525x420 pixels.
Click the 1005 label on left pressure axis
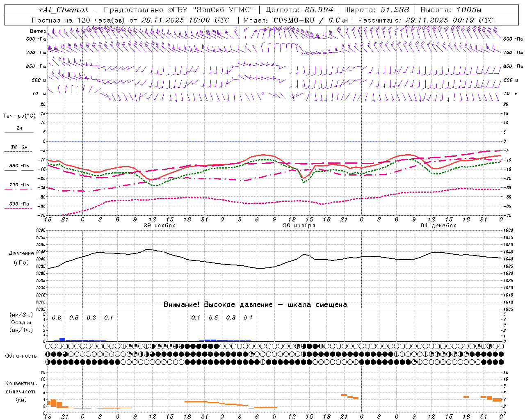pos(41,309)
